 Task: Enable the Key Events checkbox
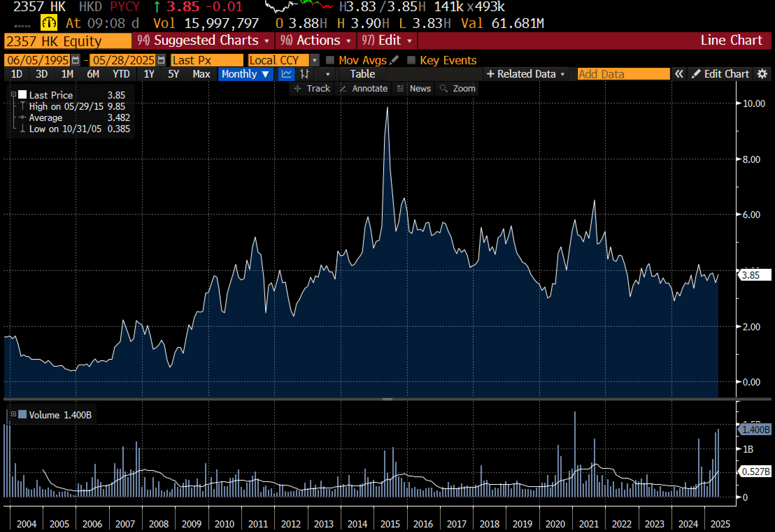click(x=411, y=60)
